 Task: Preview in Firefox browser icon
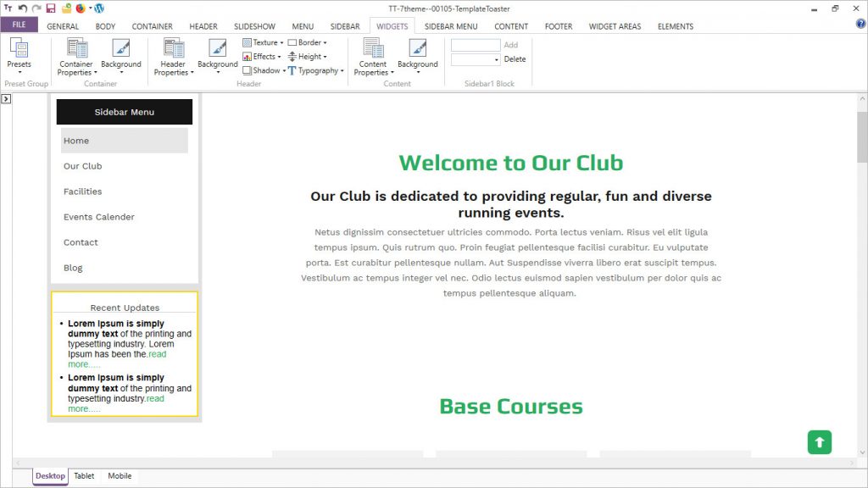click(81, 8)
